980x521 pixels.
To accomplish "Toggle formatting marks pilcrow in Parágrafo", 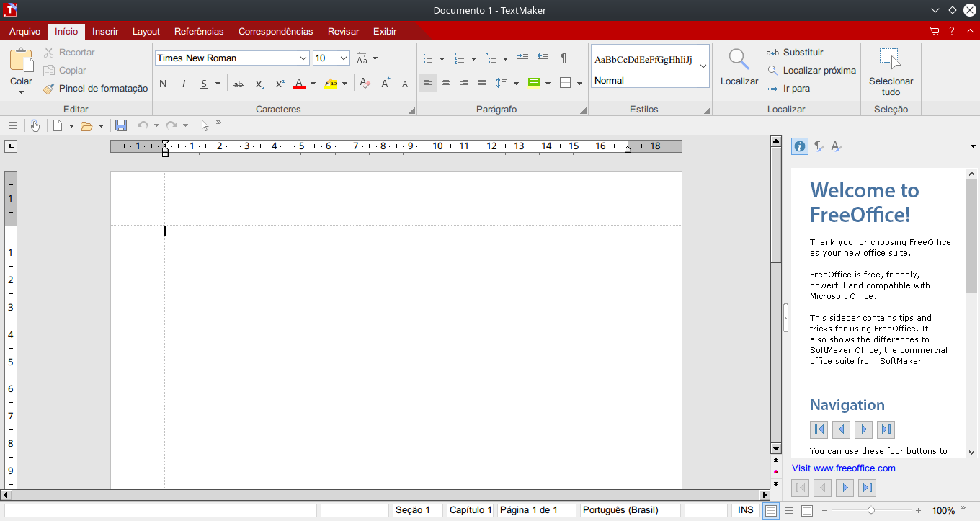I will [563, 58].
